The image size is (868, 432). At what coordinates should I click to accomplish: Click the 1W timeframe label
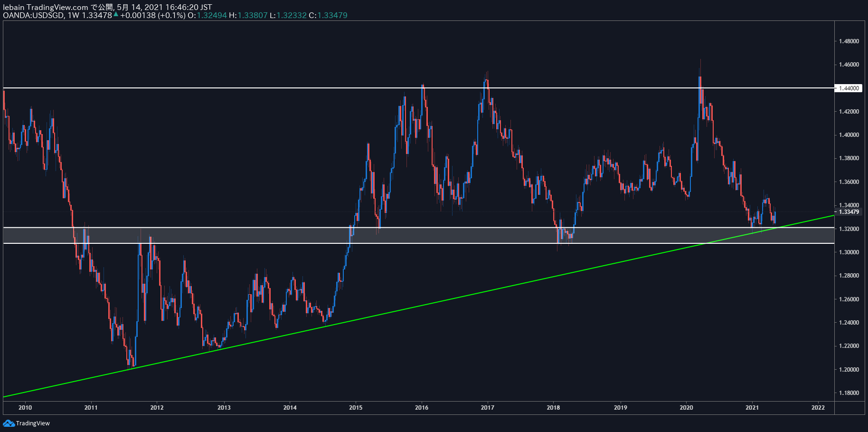tap(74, 15)
